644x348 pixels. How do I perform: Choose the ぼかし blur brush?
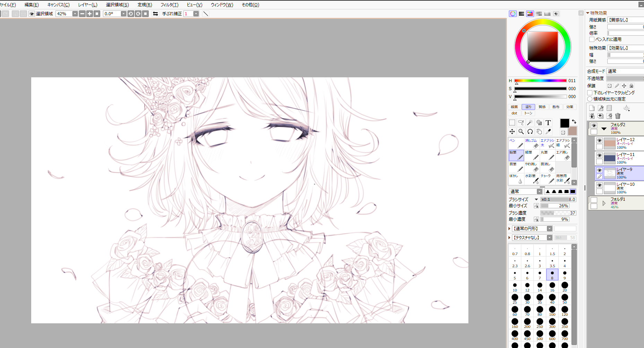[x=516, y=179]
